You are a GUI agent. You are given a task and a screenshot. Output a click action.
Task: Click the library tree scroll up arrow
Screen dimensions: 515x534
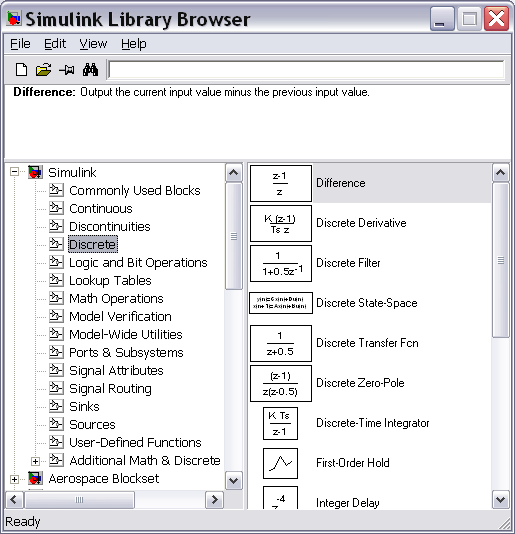234,173
